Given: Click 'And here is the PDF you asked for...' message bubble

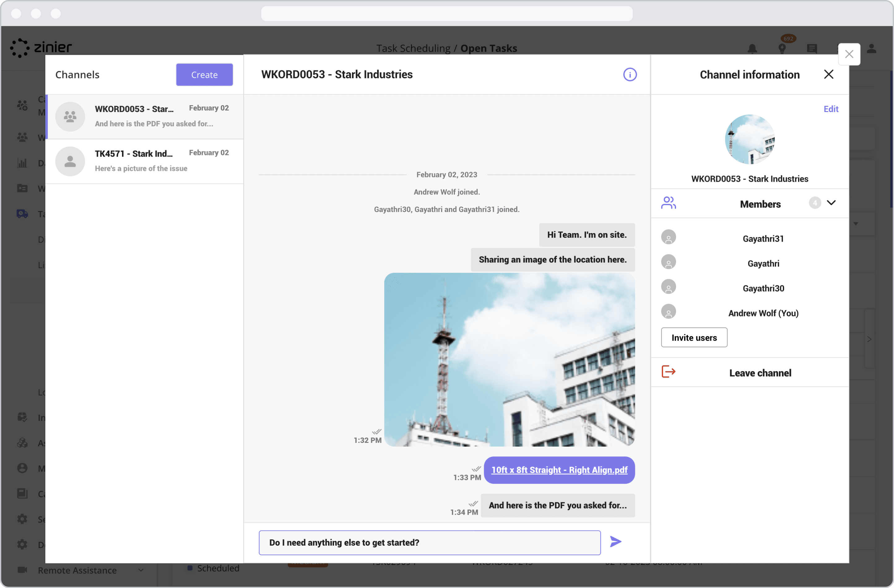Looking at the screenshot, I should (558, 505).
